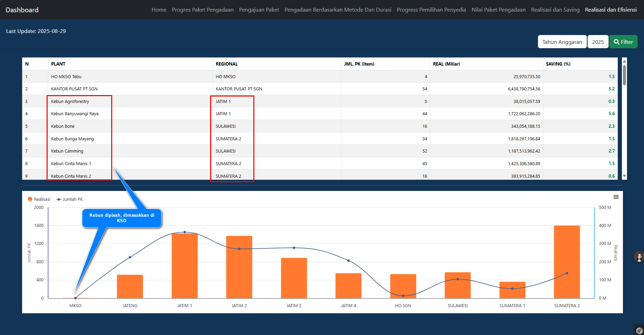The image size is (644, 335).
Task: Click the magnifier icon in Filter button
Action: (616, 42)
